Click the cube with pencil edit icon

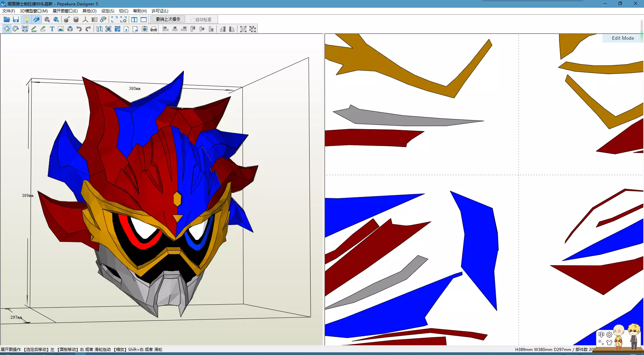67,19
